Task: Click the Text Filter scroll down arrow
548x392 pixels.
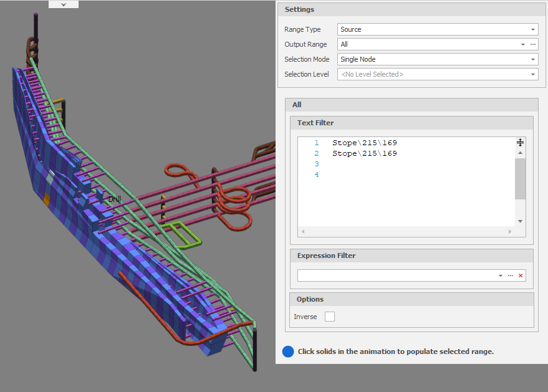Action: [520, 221]
